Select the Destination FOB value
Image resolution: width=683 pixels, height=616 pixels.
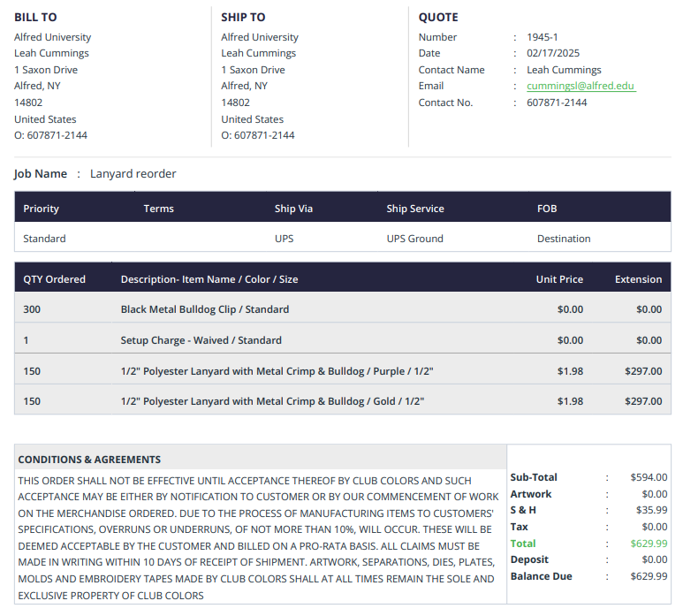564,239
